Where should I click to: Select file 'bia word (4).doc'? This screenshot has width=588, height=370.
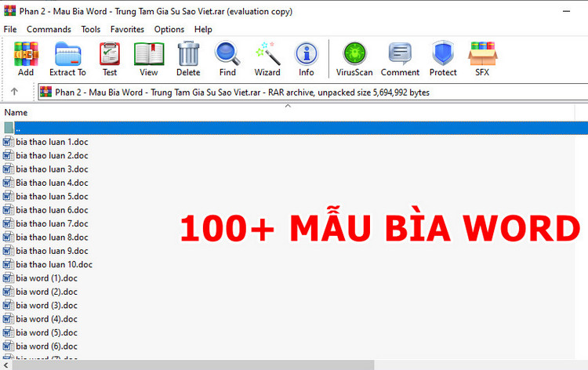point(40,319)
